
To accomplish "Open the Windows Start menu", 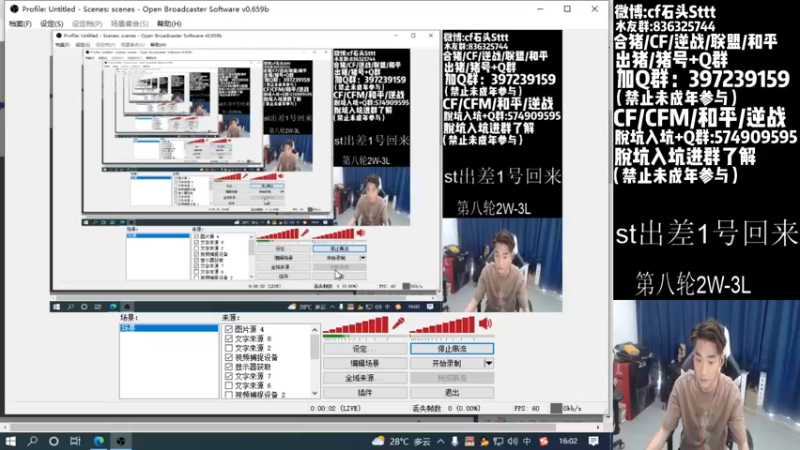I will click(x=11, y=441).
